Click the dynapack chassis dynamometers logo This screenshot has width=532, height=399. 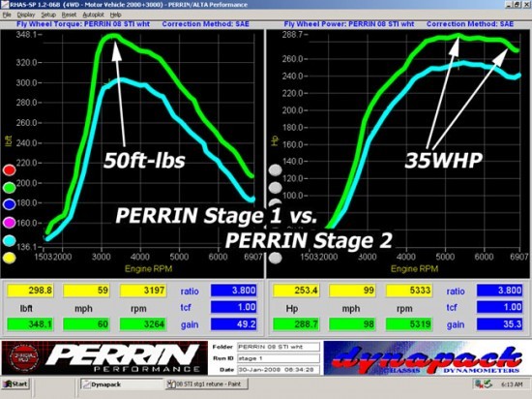[x=428, y=358]
